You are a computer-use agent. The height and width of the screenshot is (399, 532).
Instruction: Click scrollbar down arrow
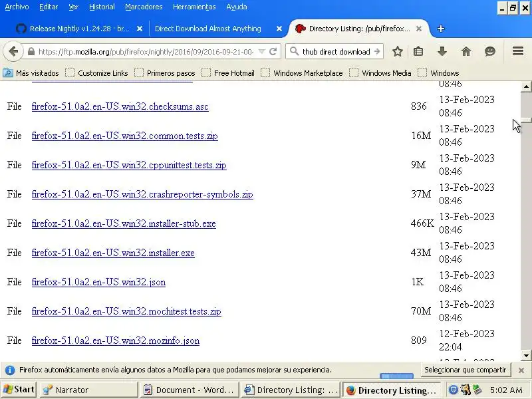[x=526, y=356]
